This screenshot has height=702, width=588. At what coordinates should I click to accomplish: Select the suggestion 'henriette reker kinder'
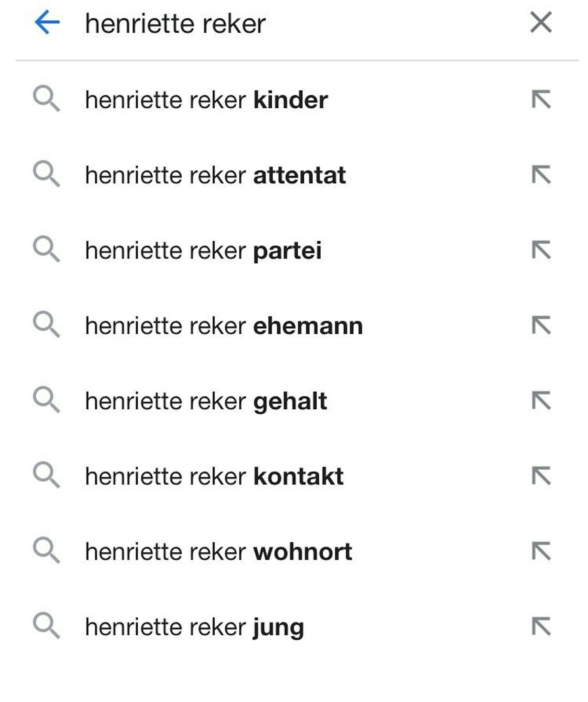coord(206,99)
